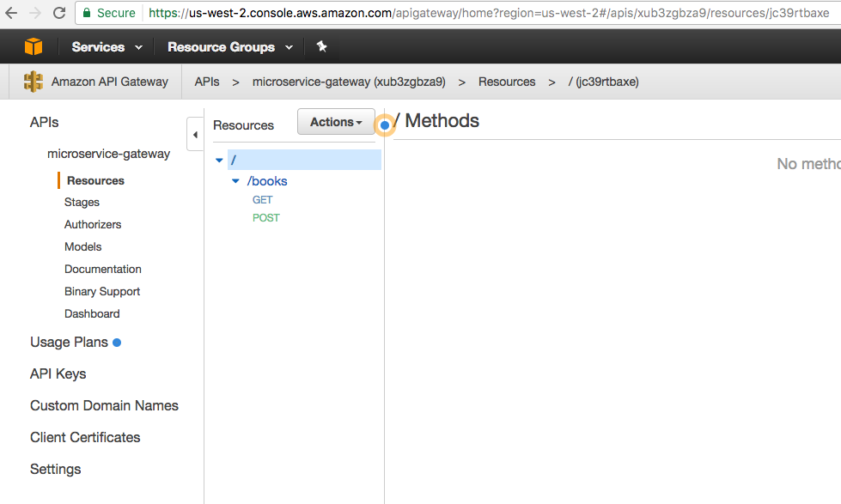841x504 pixels.
Task: Click microservice-gateway (xub3zgbza9) breadcrumb
Action: (349, 82)
